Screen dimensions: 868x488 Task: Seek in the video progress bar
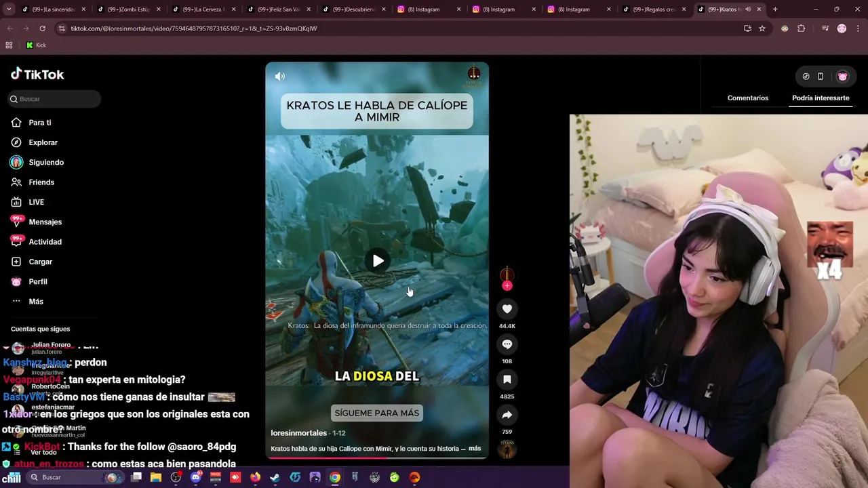[x=377, y=458]
